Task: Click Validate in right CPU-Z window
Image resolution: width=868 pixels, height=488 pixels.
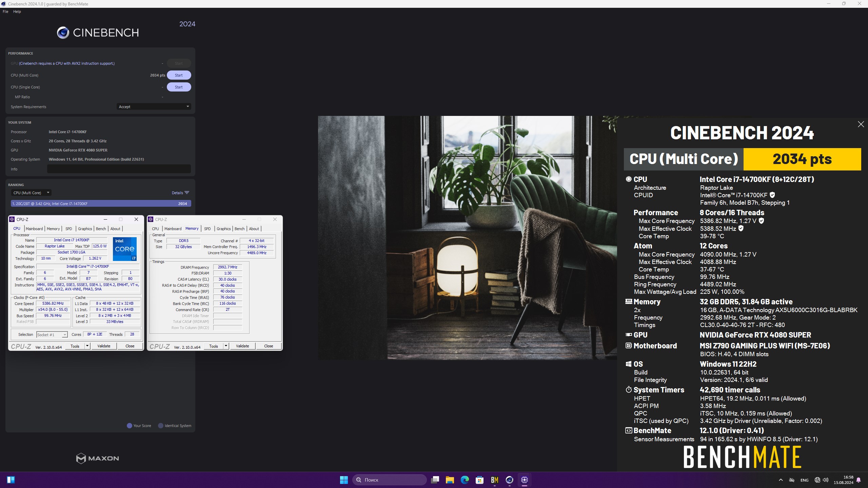Action: [x=242, y=346]
